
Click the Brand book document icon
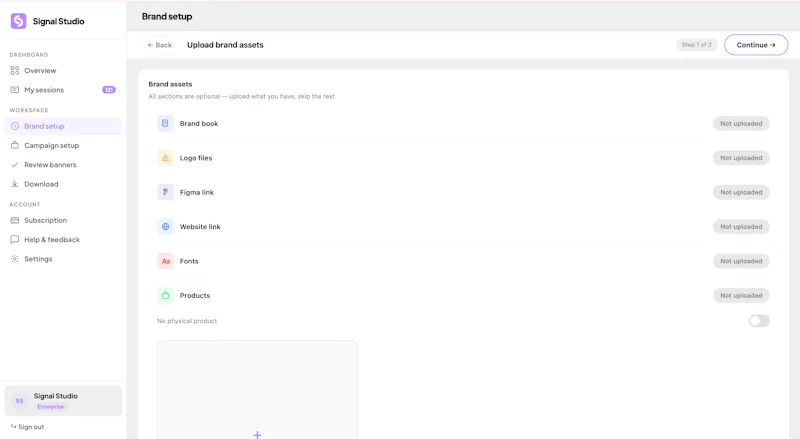(x=165, y=124)
